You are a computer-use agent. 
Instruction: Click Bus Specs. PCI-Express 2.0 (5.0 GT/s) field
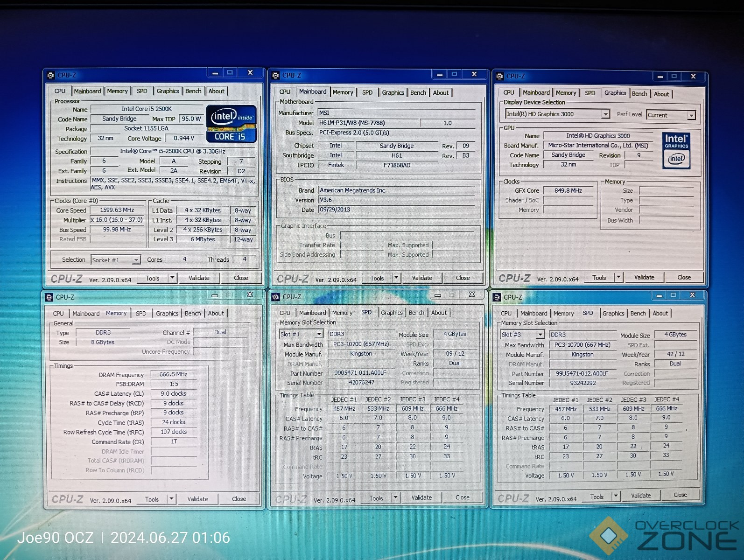point(397,133)
